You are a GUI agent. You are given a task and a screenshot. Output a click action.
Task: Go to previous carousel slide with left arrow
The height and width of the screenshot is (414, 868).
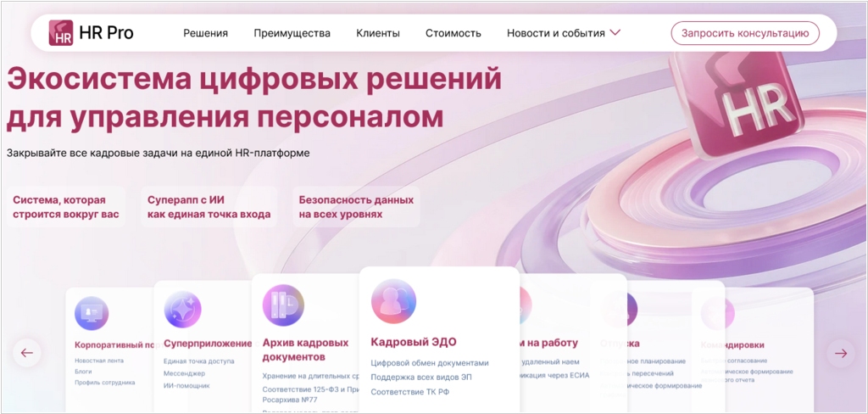pyautogui.click(x=26, y=353)
